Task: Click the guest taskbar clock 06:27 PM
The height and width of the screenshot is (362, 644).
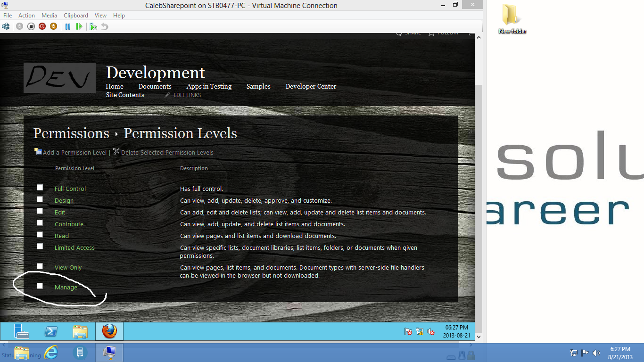Action: pos(456,331)
